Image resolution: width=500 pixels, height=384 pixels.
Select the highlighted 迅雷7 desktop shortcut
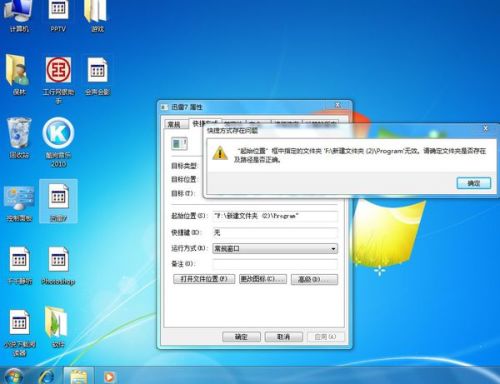click(x=58, y=201)
